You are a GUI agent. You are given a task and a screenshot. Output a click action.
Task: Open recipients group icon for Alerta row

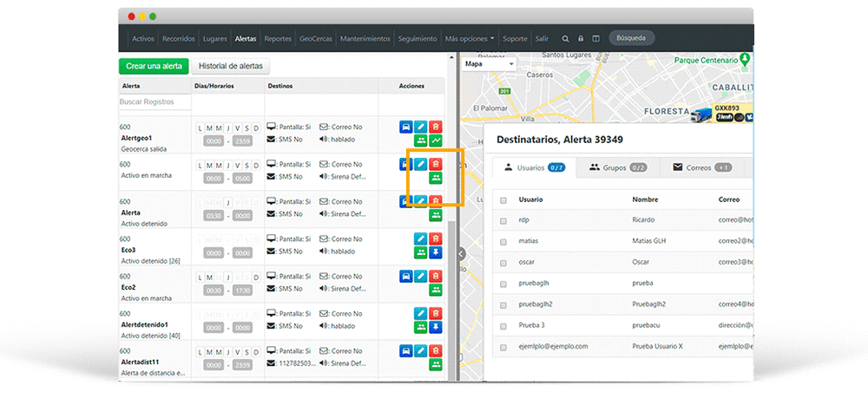[437, 215]
